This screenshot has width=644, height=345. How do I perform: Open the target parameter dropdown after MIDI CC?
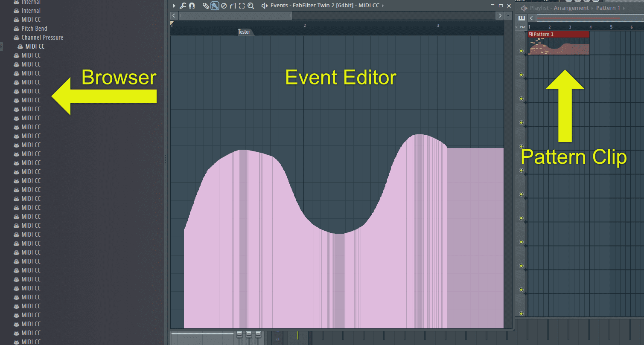[383, 6]
